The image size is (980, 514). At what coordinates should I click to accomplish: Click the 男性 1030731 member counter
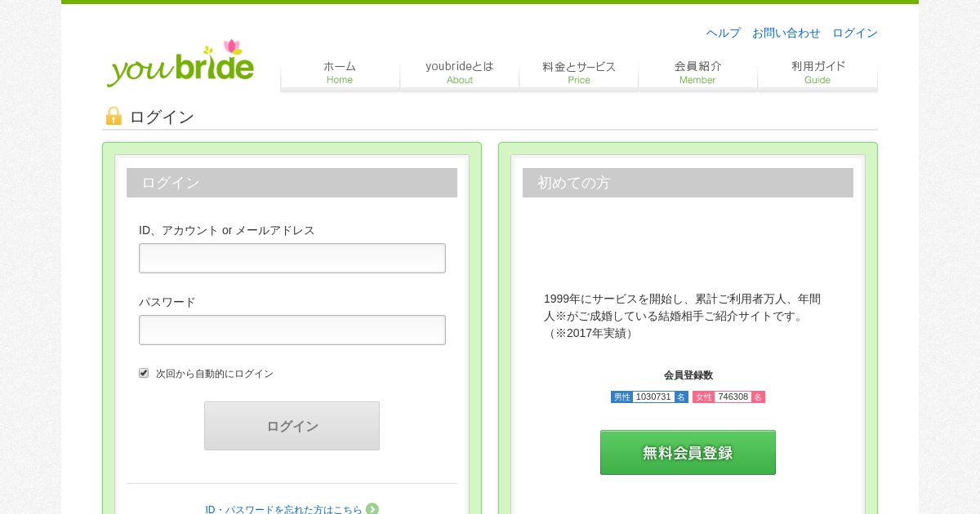pyautogui.click(x=649, y=397)
